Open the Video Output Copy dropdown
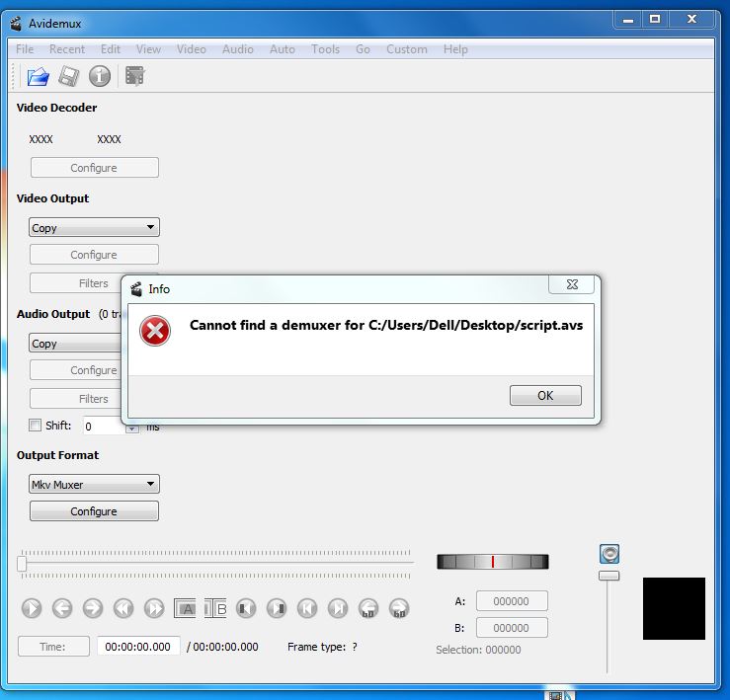 tap(94, 228)
